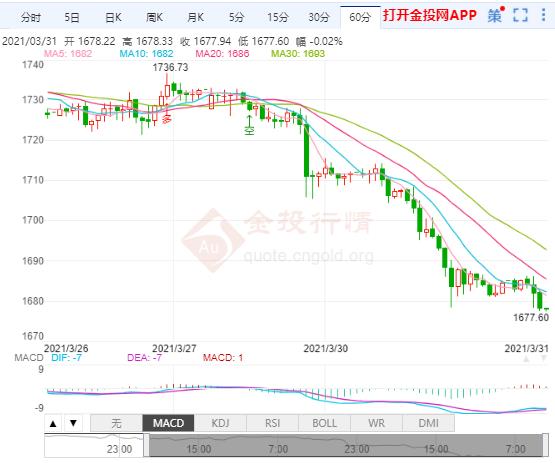The height and width of the screenshot is (463, 555).
Task: Switch indicator to DMI
Action: [x=429, y=423]
